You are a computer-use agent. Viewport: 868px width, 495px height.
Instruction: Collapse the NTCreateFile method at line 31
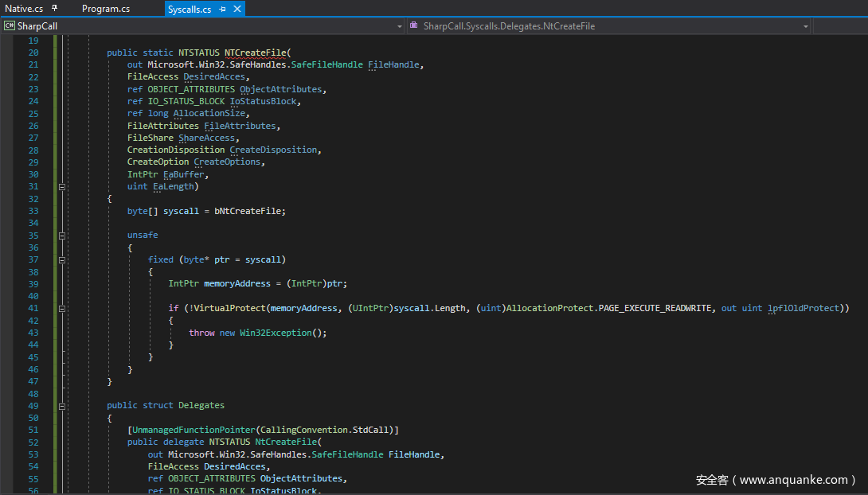[x=62, y=186]
